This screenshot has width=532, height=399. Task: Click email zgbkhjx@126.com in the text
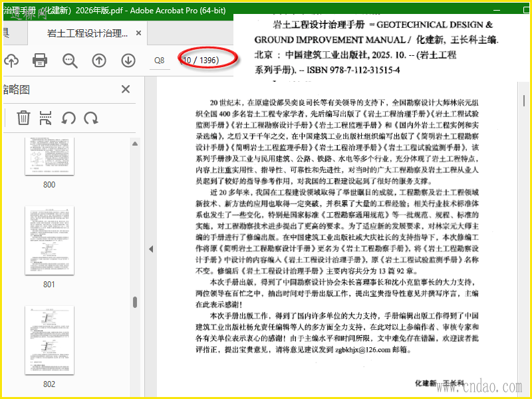[362, 350]
